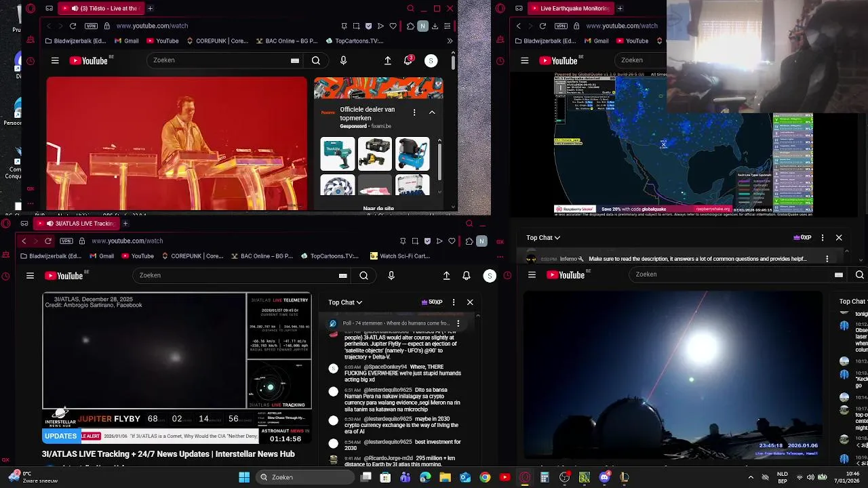Click scrollbar inside Fixami ad products

439,161
